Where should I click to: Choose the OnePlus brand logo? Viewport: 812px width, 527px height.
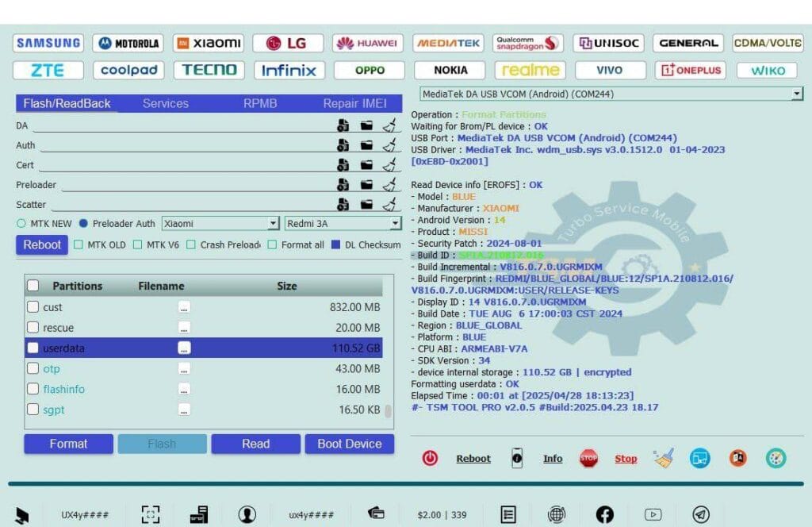[691, 70]
